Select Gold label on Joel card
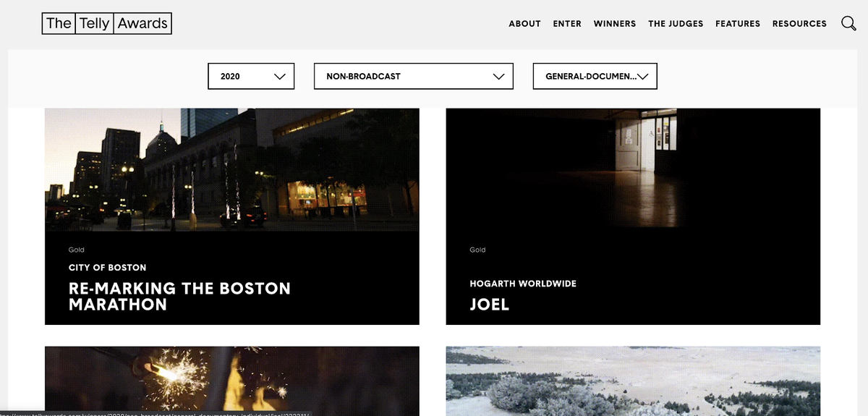The width and height of the screenshot is (868, 416). coord(477,250)
